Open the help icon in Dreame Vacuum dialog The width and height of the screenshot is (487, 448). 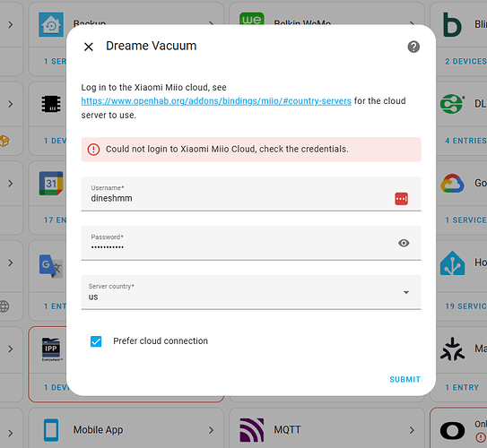click(x=413, y=47)
